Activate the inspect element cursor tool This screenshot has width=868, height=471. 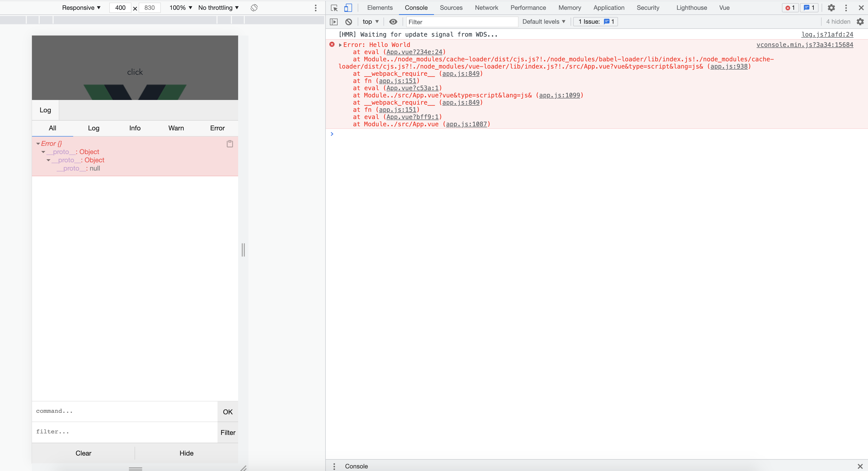pos(333,7)
